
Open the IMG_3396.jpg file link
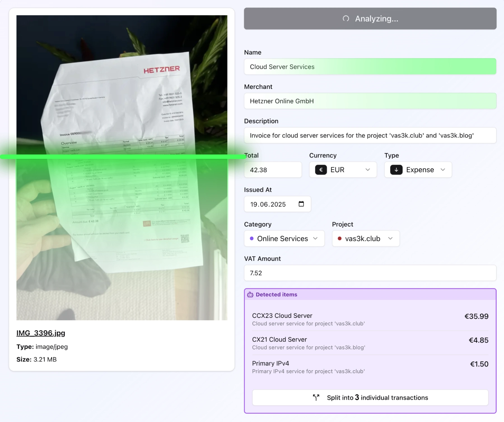(41, 333)
